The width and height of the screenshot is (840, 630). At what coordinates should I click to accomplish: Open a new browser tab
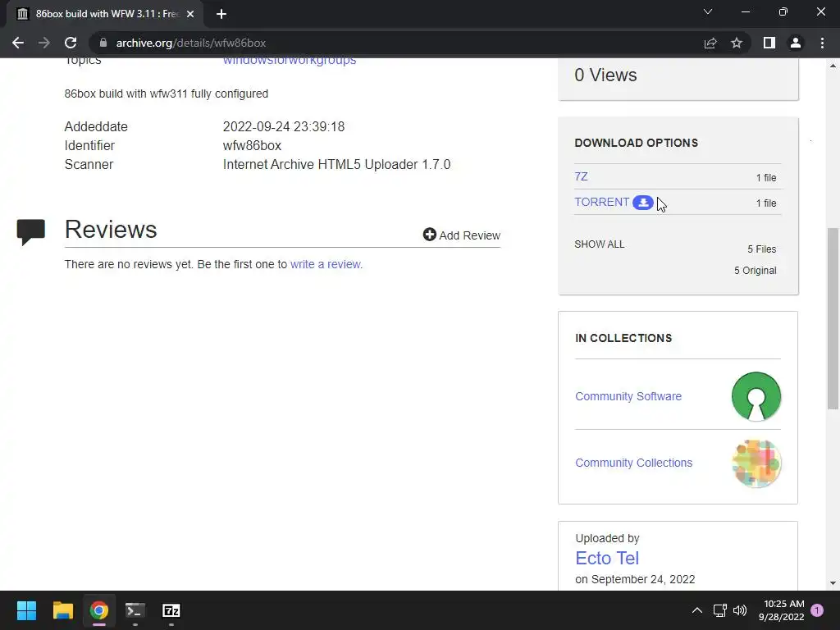221,14
